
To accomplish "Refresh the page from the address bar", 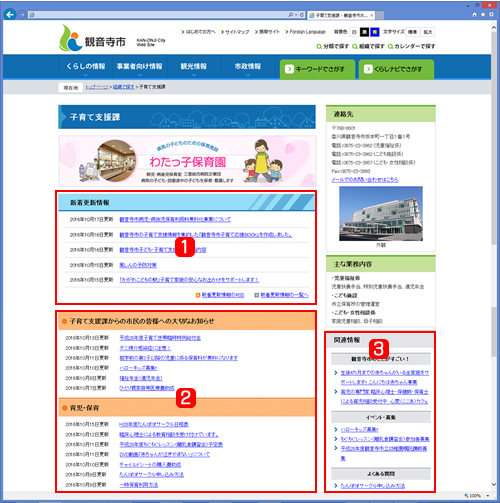I will pos(302,15).
